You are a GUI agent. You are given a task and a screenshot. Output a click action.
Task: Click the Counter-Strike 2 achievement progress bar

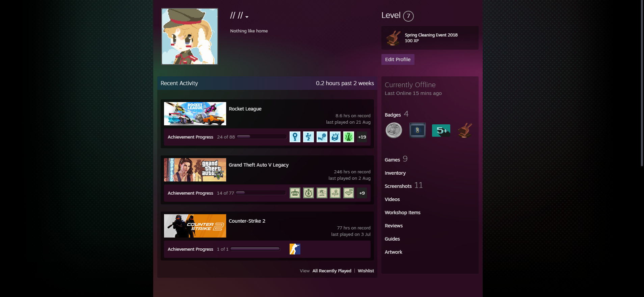[255, 249]
